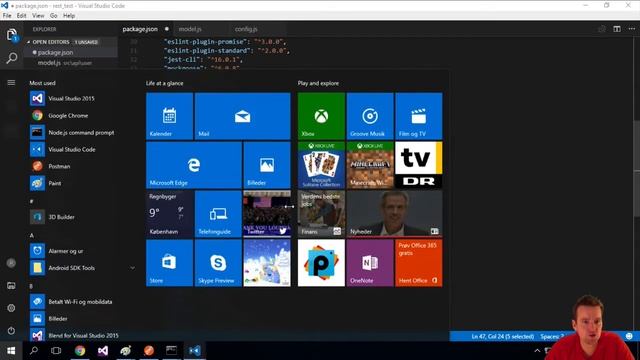Open Postman from the taskbar
The image size is (640, 360).
(149, 351)
